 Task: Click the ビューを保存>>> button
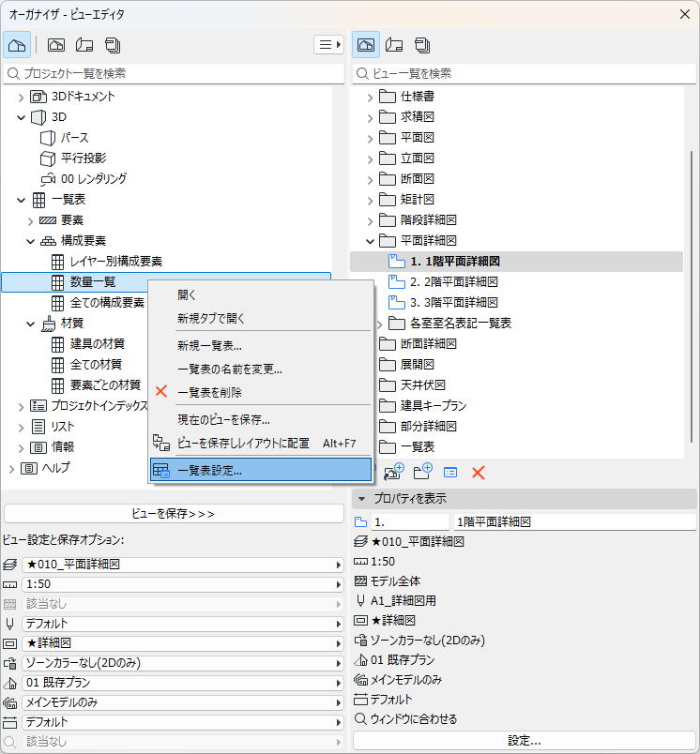[x=174, y=514]
